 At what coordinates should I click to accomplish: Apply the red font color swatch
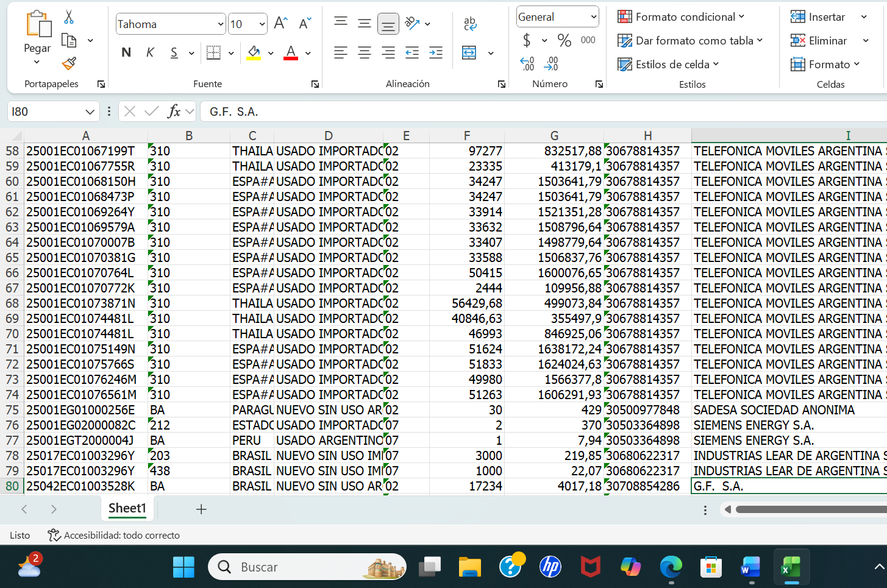pyautogui.click(x=291, y=53)
